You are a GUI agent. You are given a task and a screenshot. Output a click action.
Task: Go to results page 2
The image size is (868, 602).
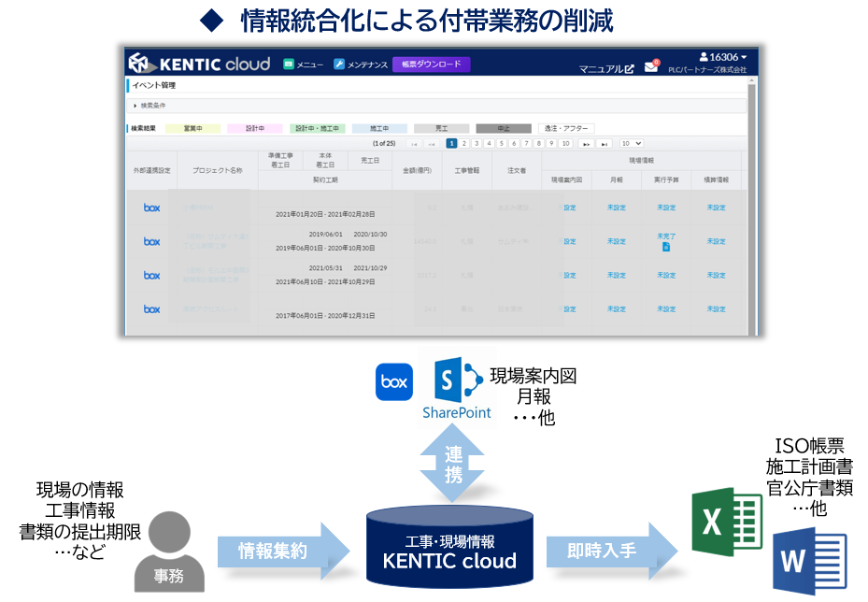click(x=463, y=143)
